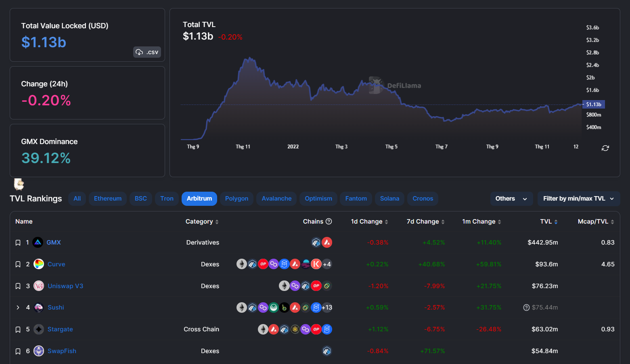
Task: Select the Fantom chain filter
Action: 356,199
